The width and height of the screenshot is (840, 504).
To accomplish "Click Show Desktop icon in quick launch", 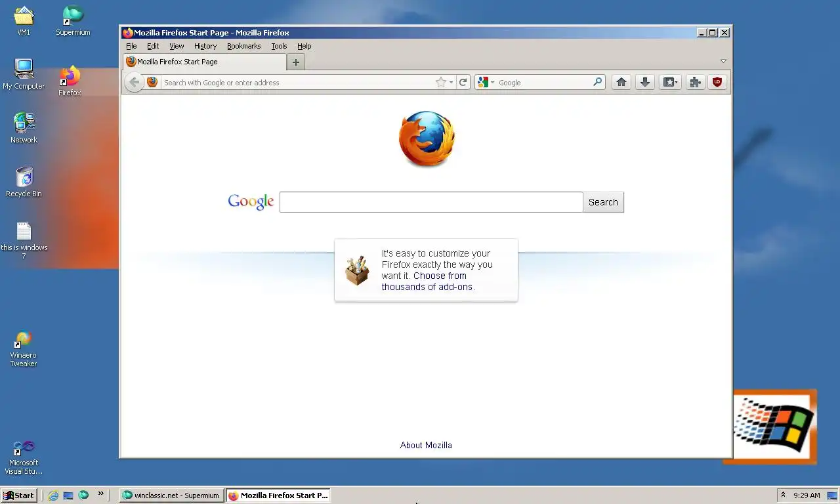I will pyautogui.click(x=68, y=495).
